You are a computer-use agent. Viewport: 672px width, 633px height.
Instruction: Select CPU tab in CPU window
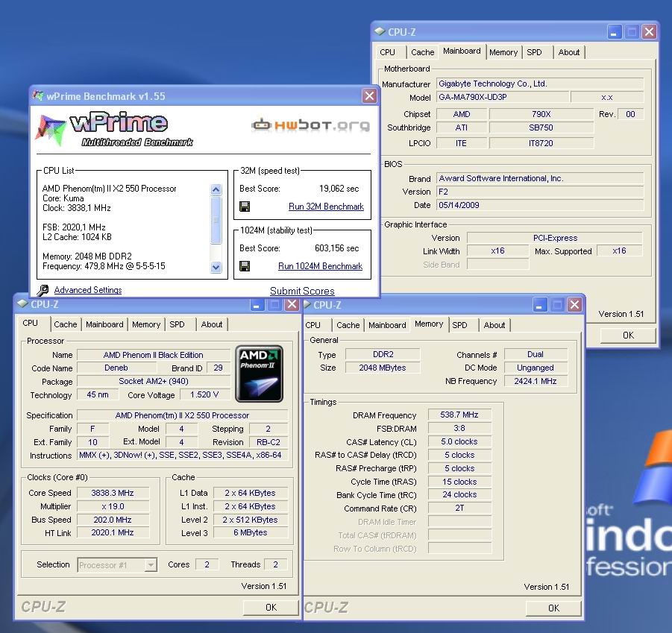click(30, 323)
